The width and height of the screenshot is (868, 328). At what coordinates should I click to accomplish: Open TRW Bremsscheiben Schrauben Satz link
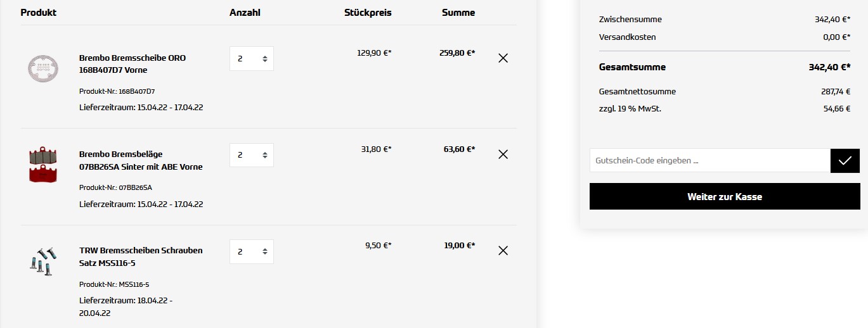pyautogui.click(x=141, y=256)
